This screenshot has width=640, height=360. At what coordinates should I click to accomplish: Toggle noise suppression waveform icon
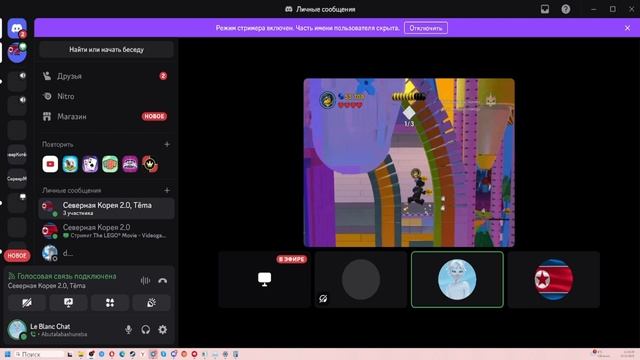(x=145, y=281)
